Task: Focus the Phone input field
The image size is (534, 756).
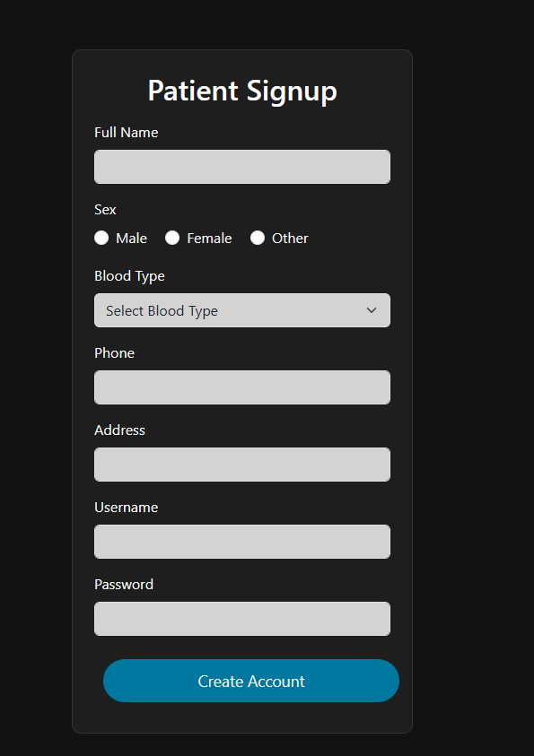Action: click(x=242, y=387)
